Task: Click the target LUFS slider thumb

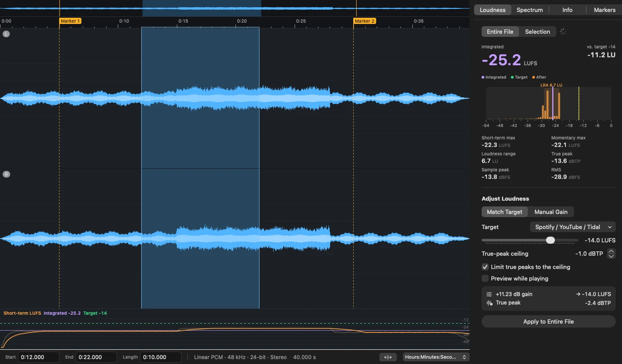Action: pyautogui.click(x=550, y=240)
